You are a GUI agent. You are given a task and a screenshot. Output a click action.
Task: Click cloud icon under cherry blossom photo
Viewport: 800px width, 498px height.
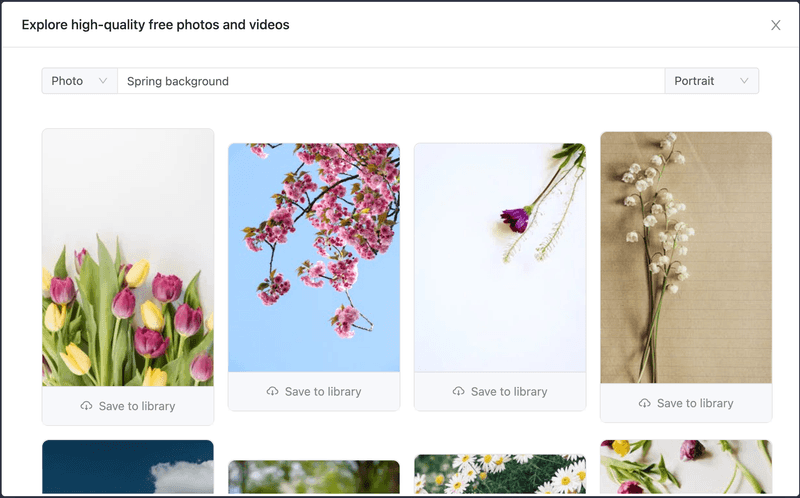(273, 391)
